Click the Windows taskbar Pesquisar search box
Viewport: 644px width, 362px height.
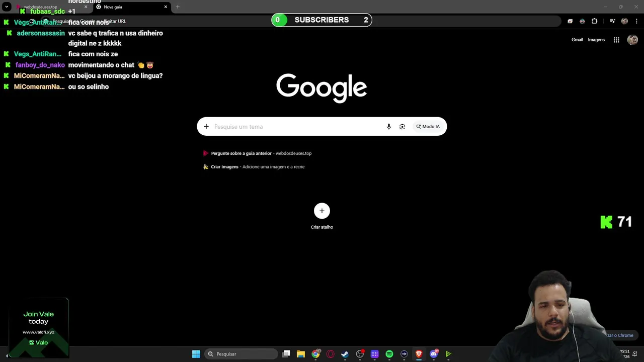pos(240,354)
